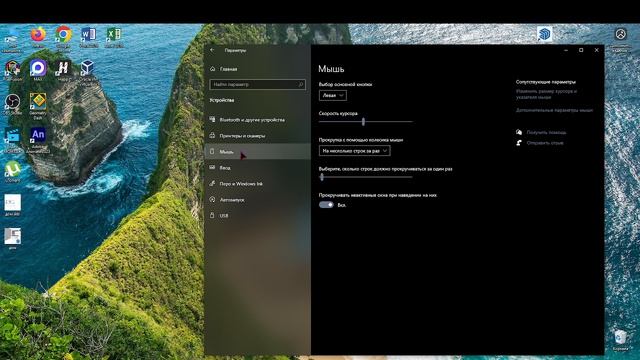Go back with the Settings back arrow
Screen dimensions: 640x360
tap(212, 50)
